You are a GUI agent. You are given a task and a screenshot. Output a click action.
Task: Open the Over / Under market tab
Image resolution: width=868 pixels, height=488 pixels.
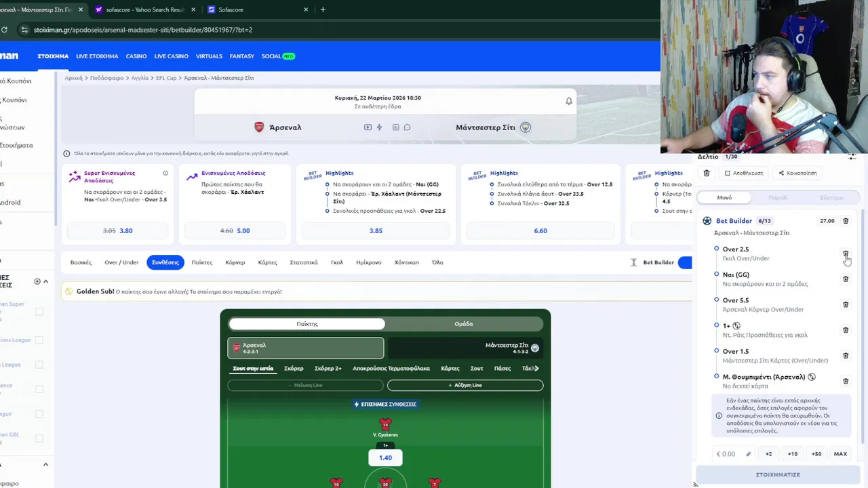pyautogui.click(x=121, y=262)
